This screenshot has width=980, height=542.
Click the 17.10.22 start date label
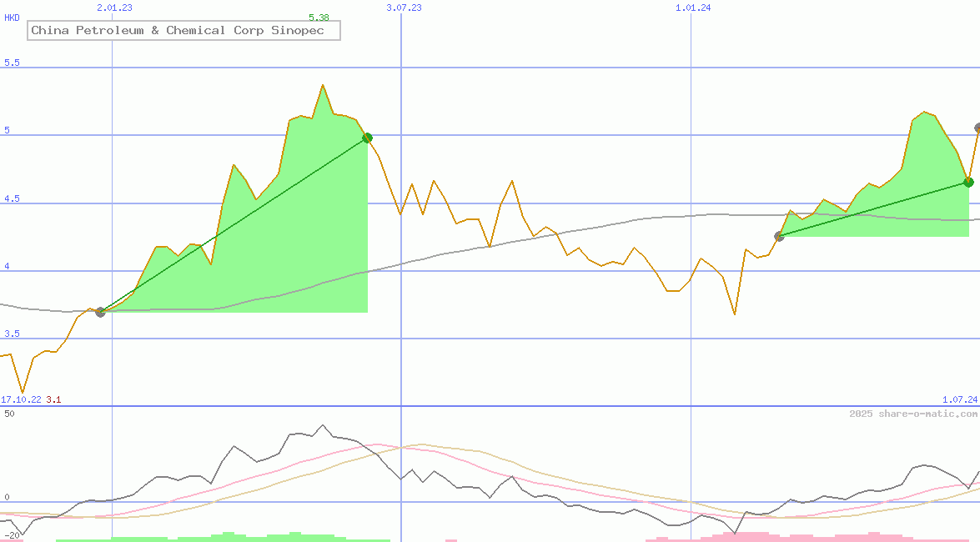[x=21, y=400]
